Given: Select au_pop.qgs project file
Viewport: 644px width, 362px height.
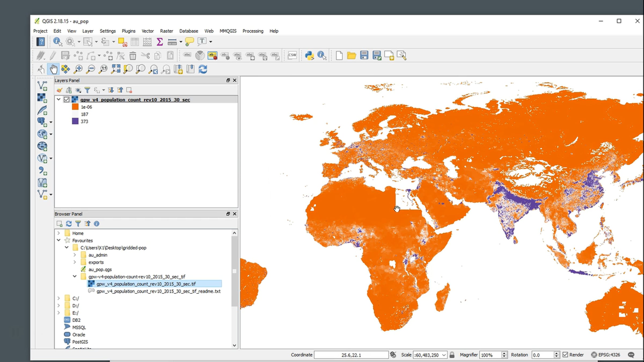Looking at the screenshot, I should (100, 269).
